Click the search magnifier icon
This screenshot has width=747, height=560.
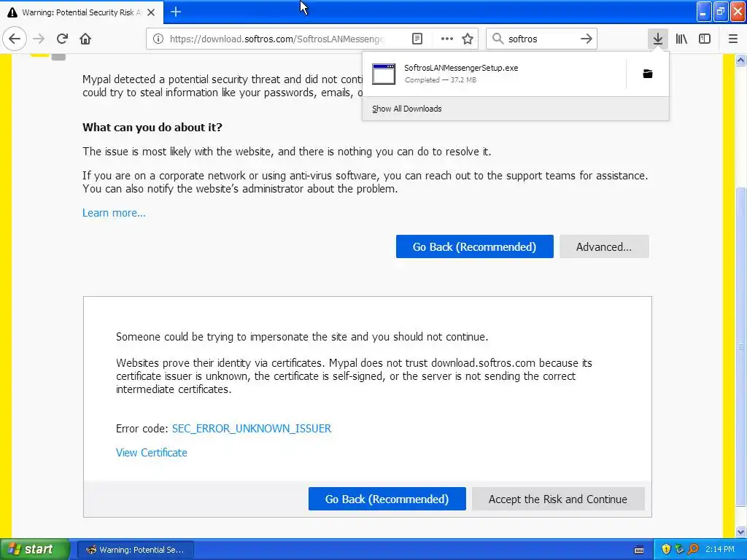point(498,39)
